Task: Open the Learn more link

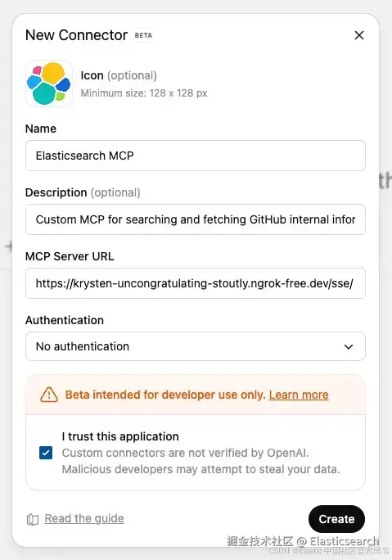Action: (x=299, y=395)
